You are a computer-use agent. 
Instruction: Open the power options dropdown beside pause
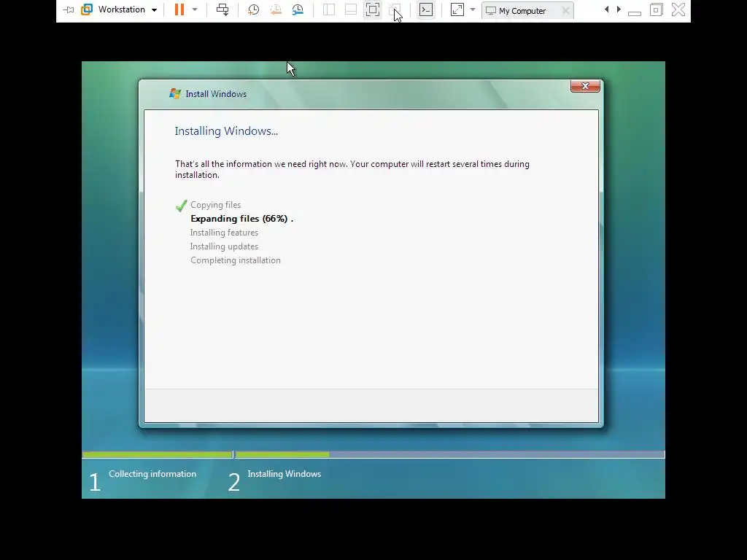click(x=195, y=9)
